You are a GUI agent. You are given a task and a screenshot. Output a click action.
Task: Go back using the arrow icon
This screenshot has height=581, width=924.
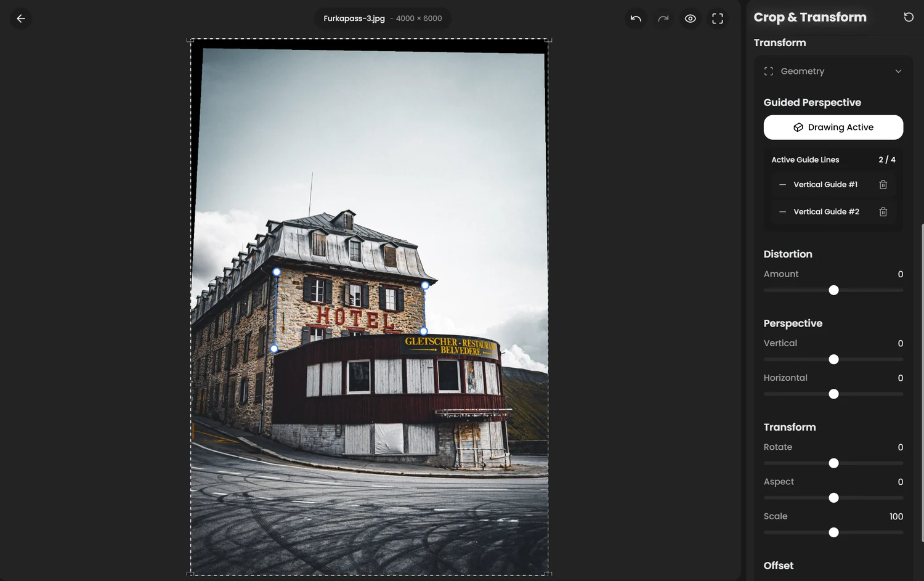coord(21,18)
